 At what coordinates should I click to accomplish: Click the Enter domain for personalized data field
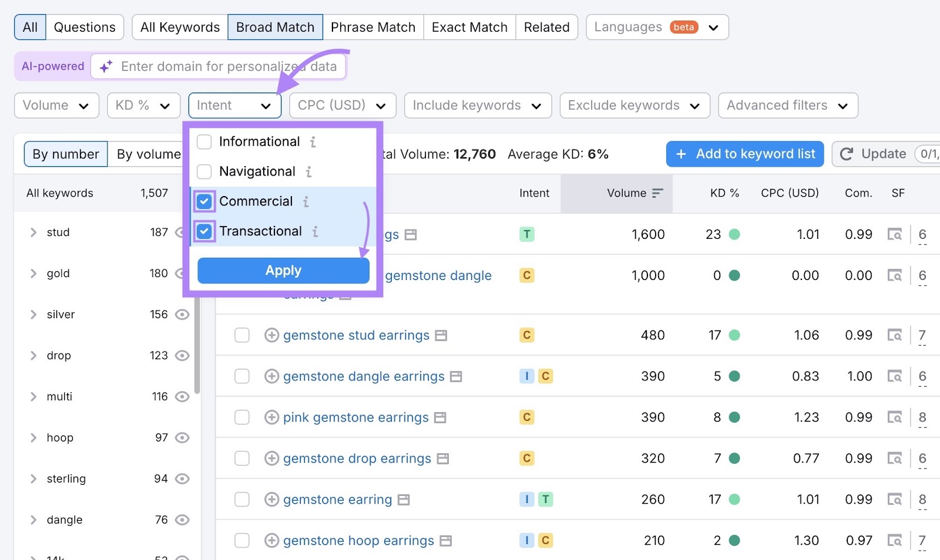click(x=229, y=66)
